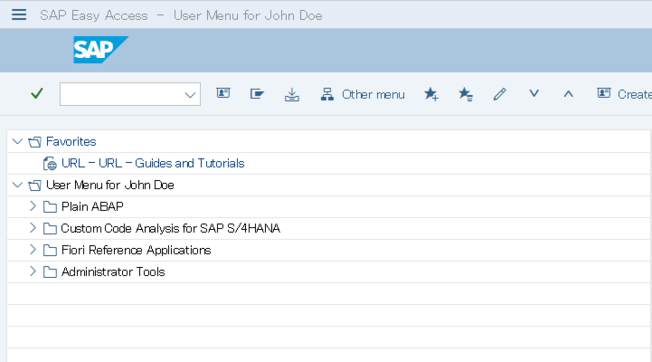The image size is (652, 362).
Task: Click the SAP menu toolbar icon
Action: coord(257,94)
